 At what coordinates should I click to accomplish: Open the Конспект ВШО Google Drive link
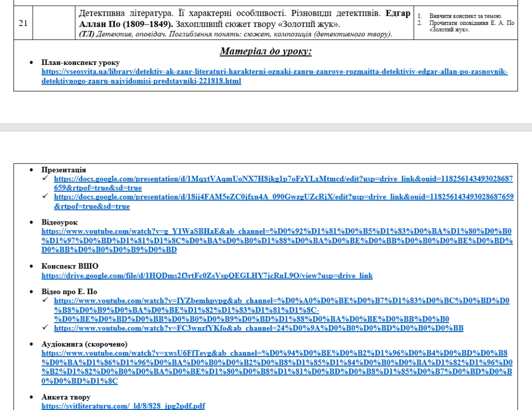(207, 276)
